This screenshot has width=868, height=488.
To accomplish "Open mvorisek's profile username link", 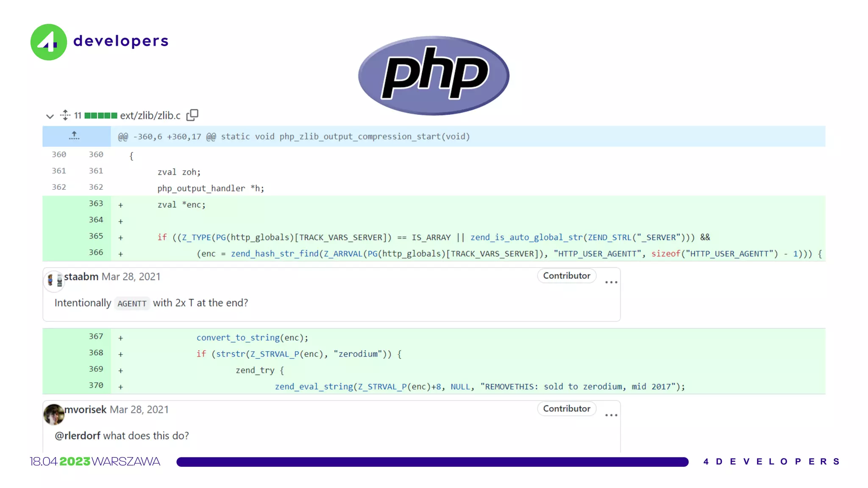I will pyautogui.click(x=85, y=410).
